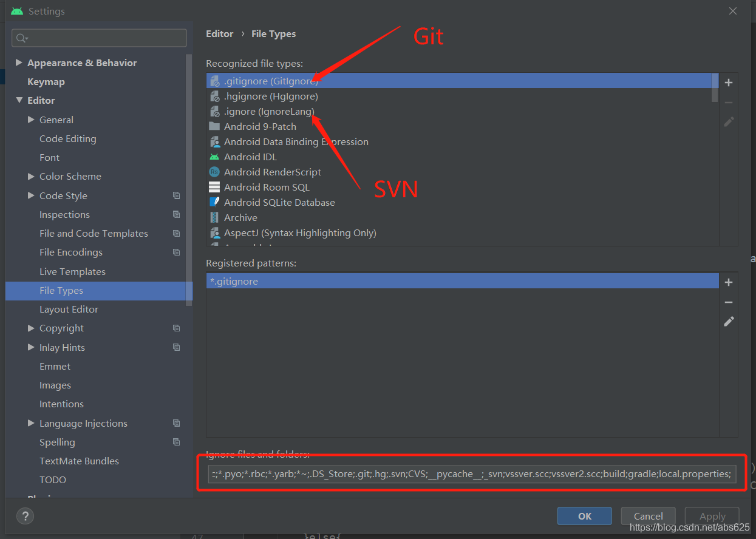756x539 pixels.
Task: Expand the Code Style settings
Action: pos(30,195)
